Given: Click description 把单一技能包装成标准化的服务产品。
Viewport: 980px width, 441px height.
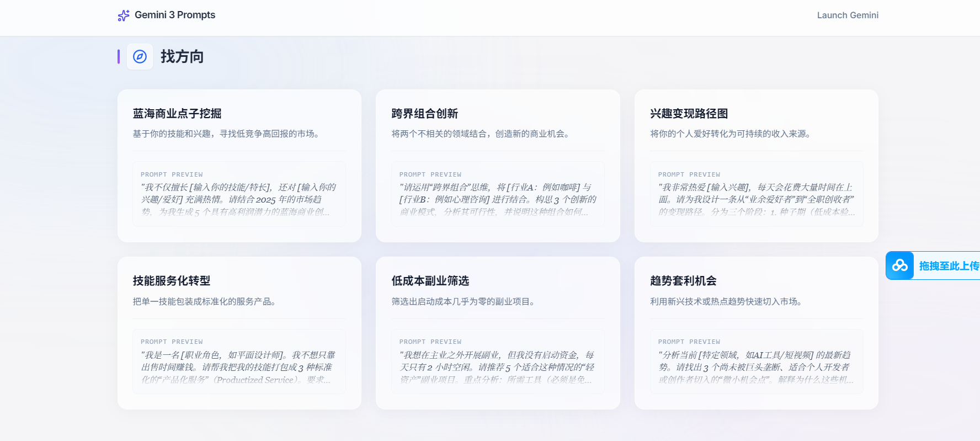Looking at the screenshot, I should 205,302.
